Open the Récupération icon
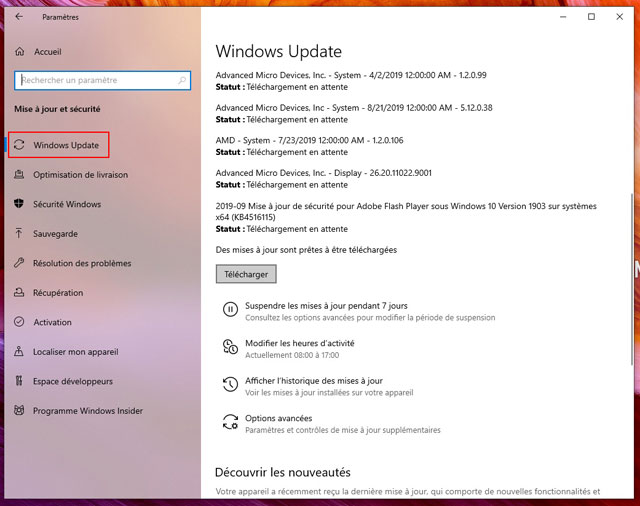The width and height of the screenshot is (640, 506). 19,292
